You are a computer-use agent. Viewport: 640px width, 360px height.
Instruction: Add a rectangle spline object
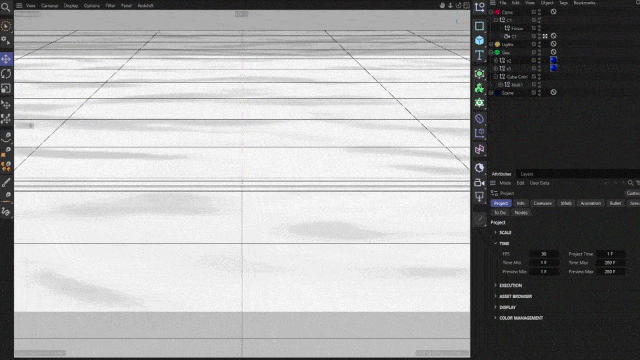[480, 26]
